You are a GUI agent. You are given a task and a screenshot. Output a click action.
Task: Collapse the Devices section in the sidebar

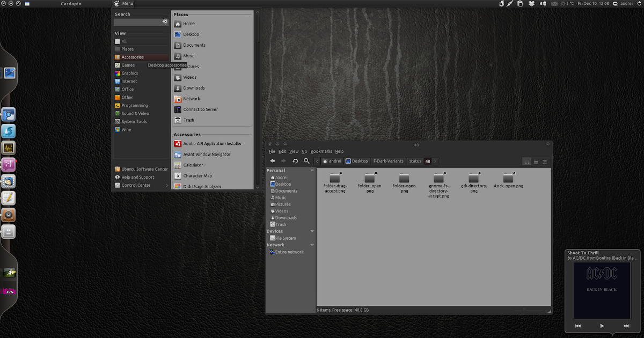point(311,231)
